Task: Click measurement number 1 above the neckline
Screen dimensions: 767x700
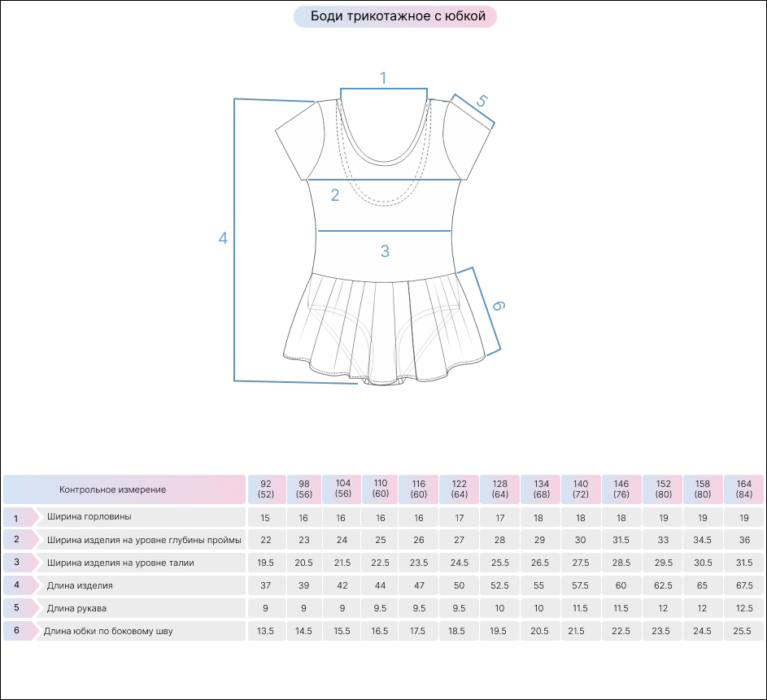Action: tap(383, 78)
